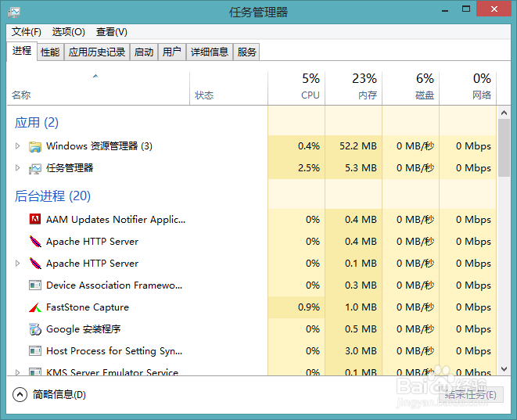
Task: Sort by the 5% CPU column header
Action: (296, 88)
